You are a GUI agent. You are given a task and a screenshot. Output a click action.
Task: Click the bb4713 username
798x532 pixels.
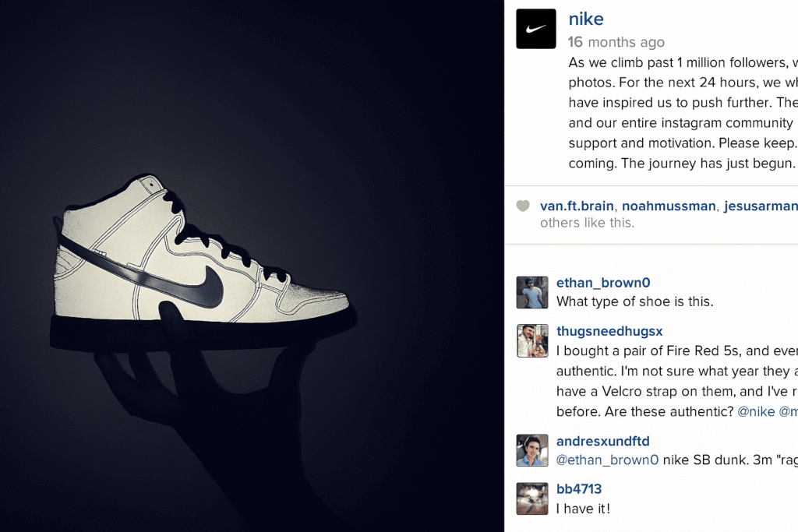pyautogui.click(x=579, y=488)
